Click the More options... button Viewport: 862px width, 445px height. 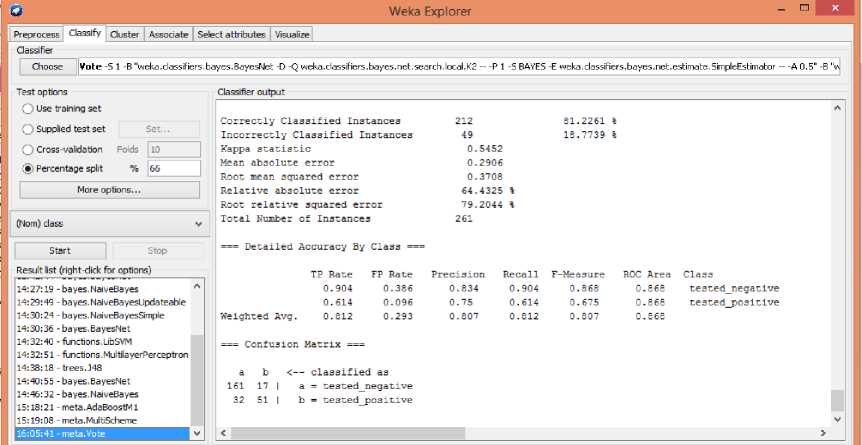[108, 189]
